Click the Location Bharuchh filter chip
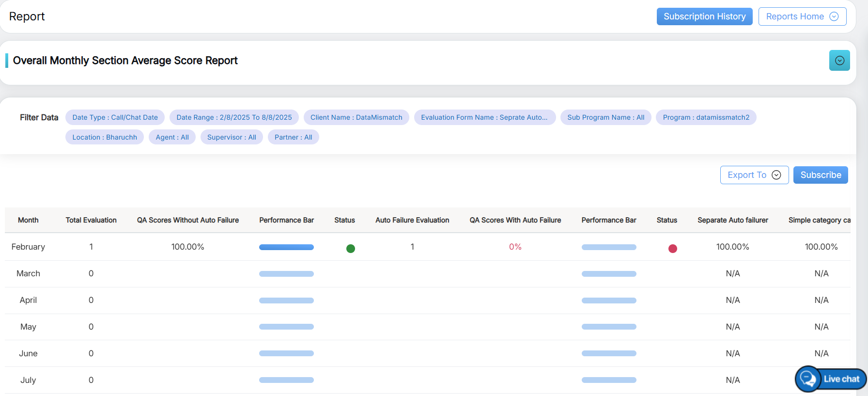Viewport: 868px width, 396px height. tap(105, 137)
